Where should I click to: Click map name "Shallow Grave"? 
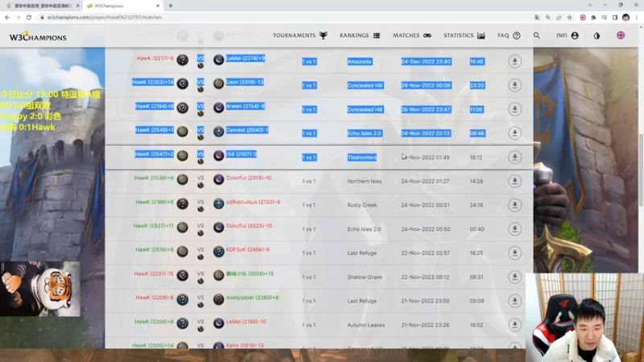365,277
